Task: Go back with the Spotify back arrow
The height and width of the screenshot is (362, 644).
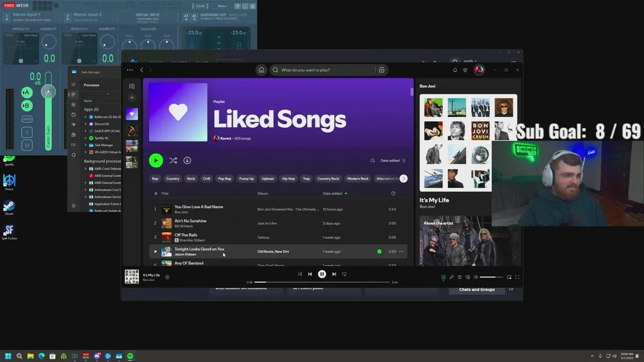Action: click(142, 70)
